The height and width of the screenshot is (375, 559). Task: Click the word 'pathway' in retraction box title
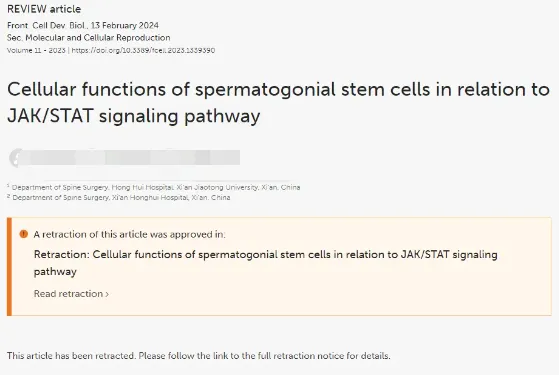click(x=55, y=272)
